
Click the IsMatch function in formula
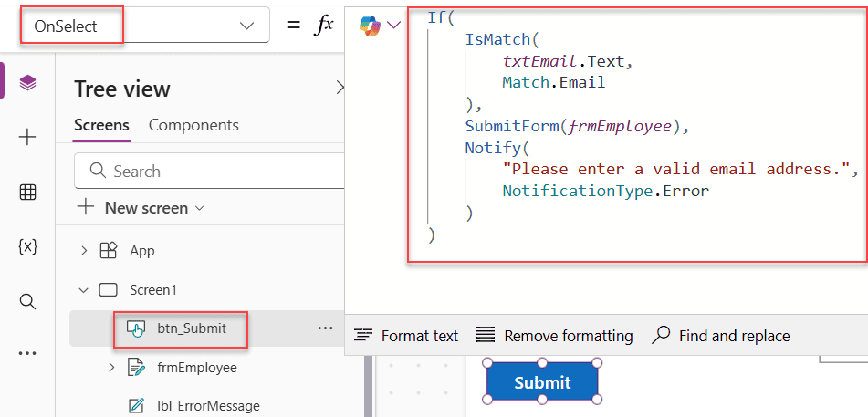pos(496,39)
